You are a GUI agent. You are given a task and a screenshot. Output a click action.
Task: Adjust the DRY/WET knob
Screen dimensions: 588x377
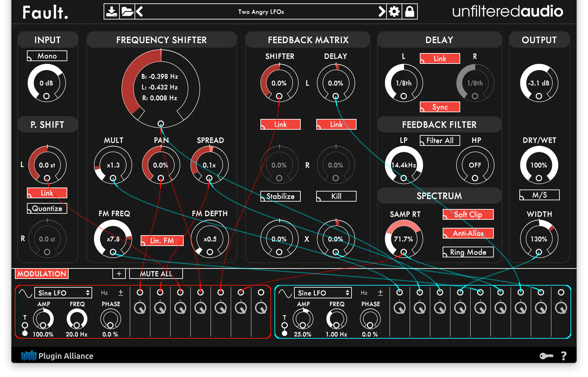(x=539, y=165)
